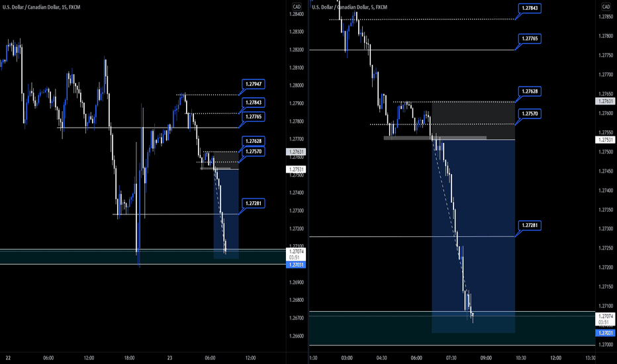The width and height of the screenshot is (617, 364).
Task: Select the 1.27843 callout on the 5-minute chart
Action: coord(530,8)
